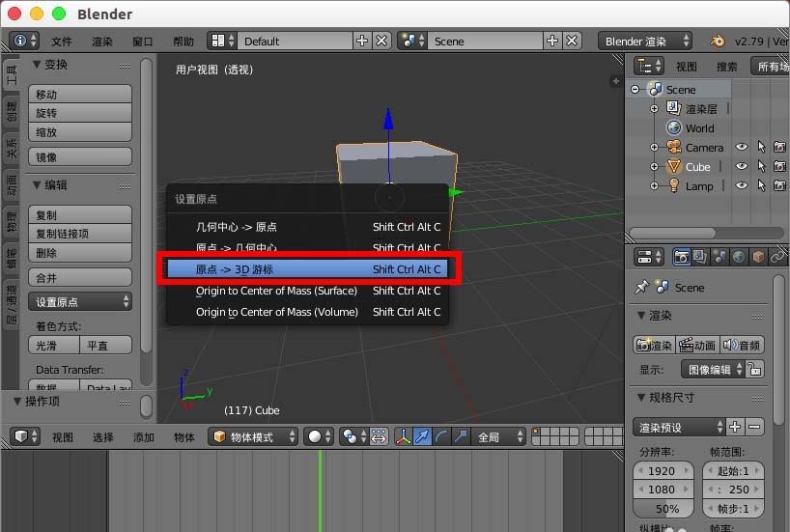Click the 移动 translate button
790x532 pixels.
pos(80,95)
